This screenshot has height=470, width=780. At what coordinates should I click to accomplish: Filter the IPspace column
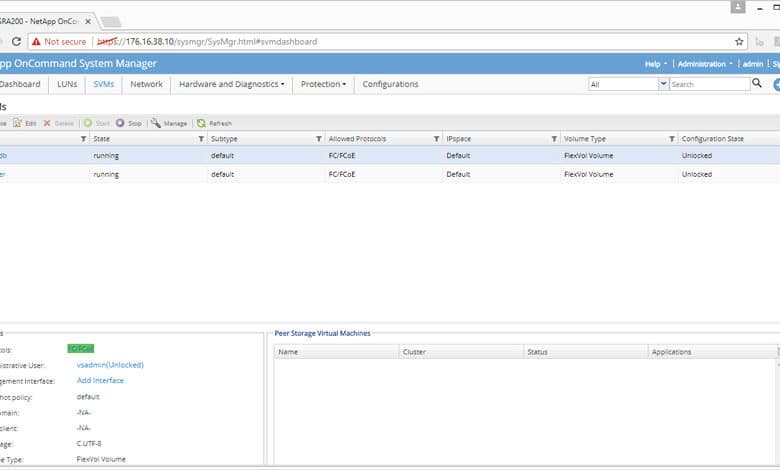[554, 139]
